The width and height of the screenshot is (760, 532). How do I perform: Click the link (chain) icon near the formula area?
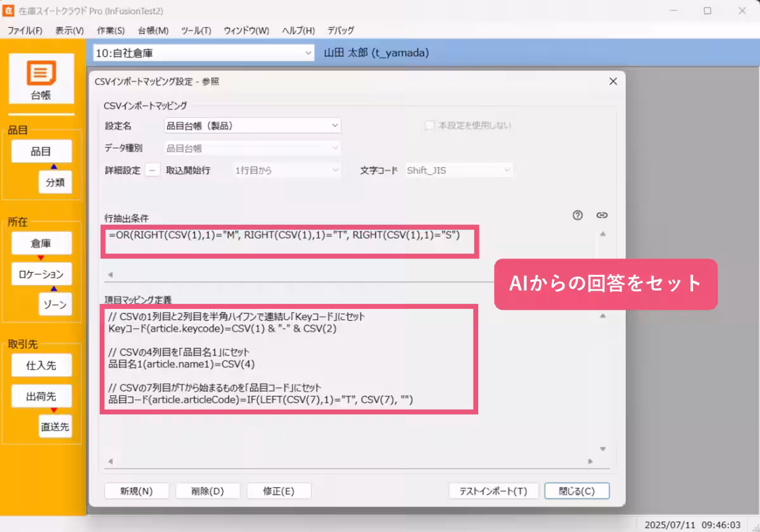coord(602,215)
